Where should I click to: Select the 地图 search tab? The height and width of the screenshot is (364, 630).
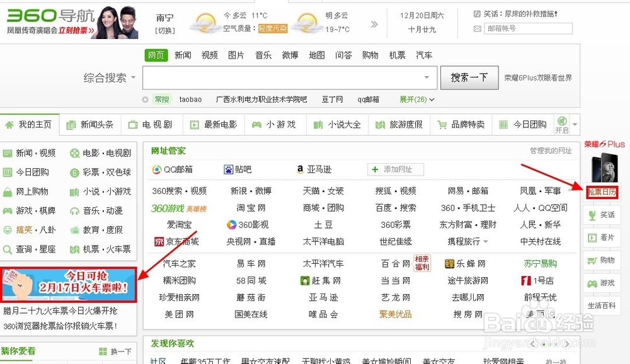pos(317,55)
